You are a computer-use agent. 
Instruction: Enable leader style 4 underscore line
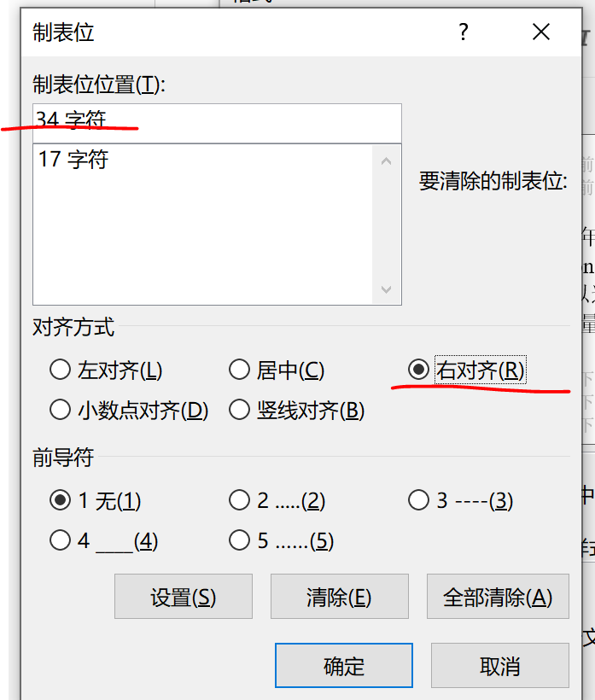(61, 540)
